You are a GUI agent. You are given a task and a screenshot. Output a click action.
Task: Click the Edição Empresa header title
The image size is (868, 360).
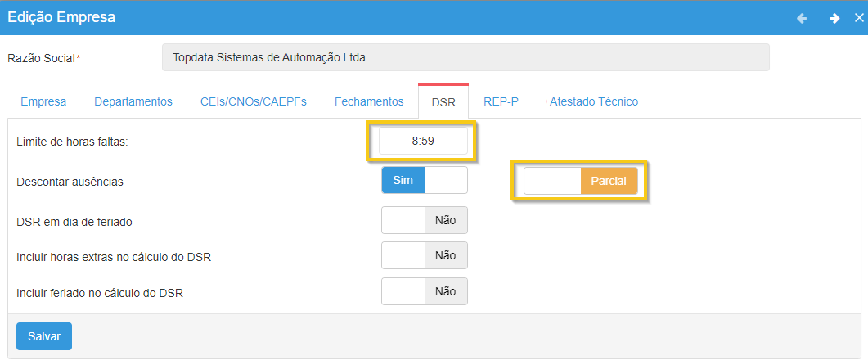[x=61, y=17]
